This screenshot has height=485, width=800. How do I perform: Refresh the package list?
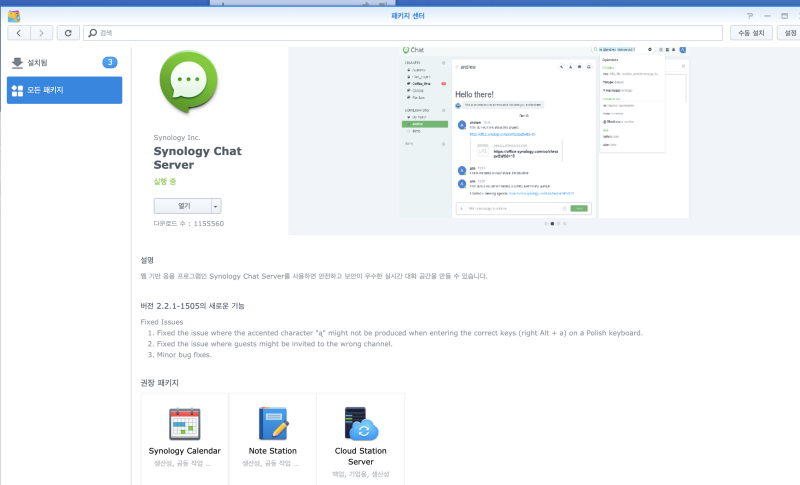[68, 33]
